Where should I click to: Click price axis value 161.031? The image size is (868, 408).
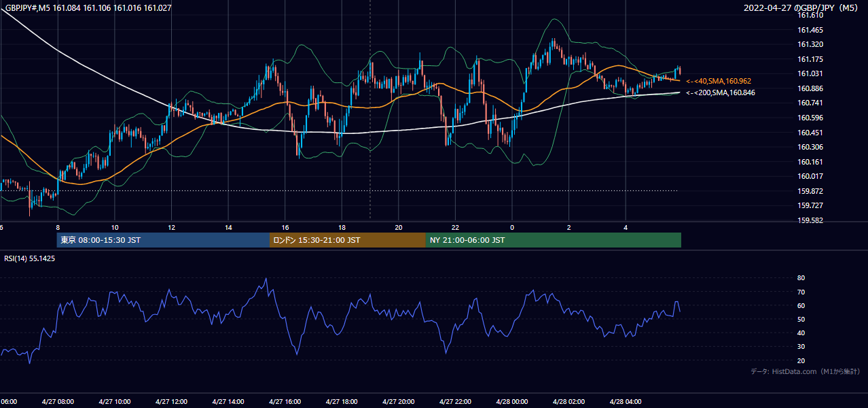810,73
